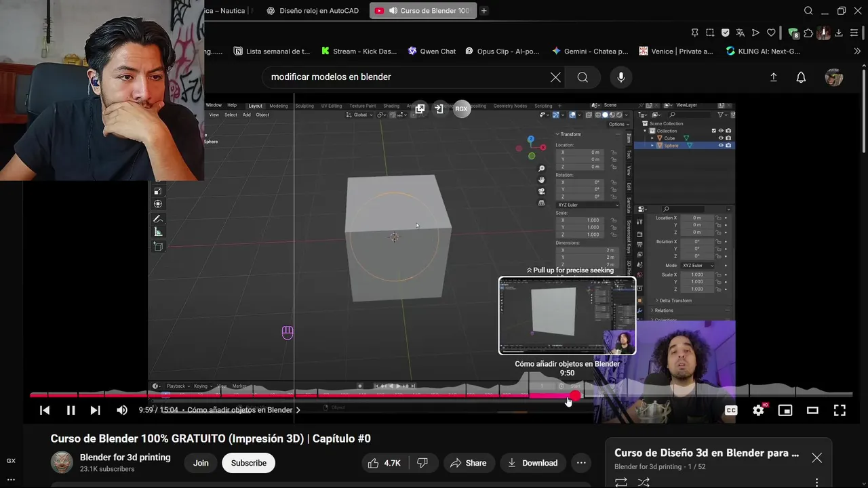Click the heart bookmark icon in toolbar
The image size is (868, 488).
click(771, 33)
